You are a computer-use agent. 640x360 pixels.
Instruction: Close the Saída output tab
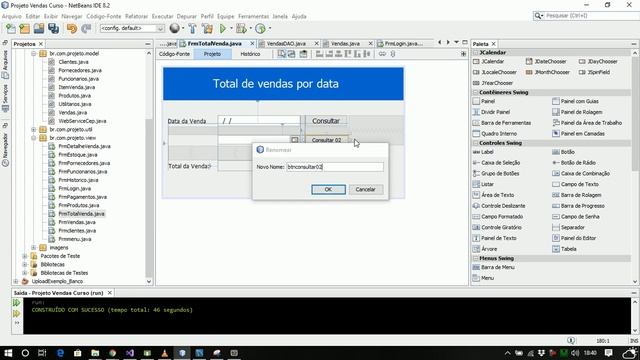[x=109, y=293]
